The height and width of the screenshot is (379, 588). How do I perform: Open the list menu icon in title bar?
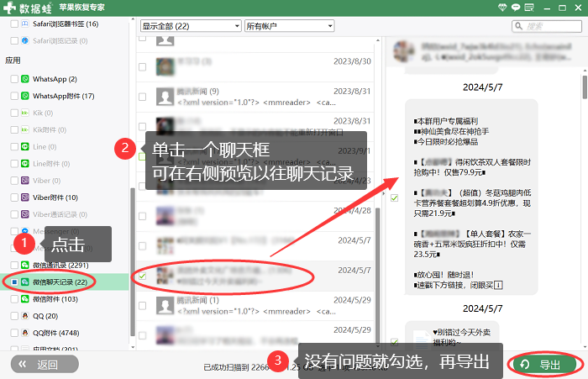coord(529,7)
